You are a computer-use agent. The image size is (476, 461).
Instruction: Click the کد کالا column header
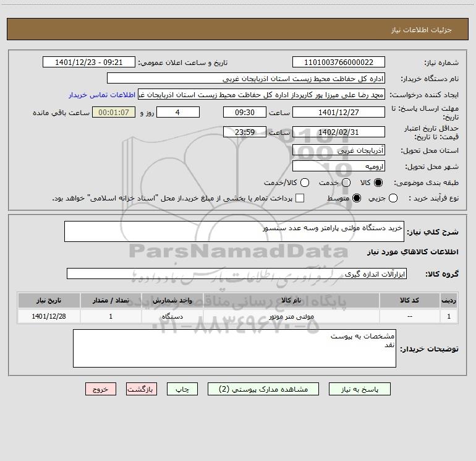tap(409, 301)
